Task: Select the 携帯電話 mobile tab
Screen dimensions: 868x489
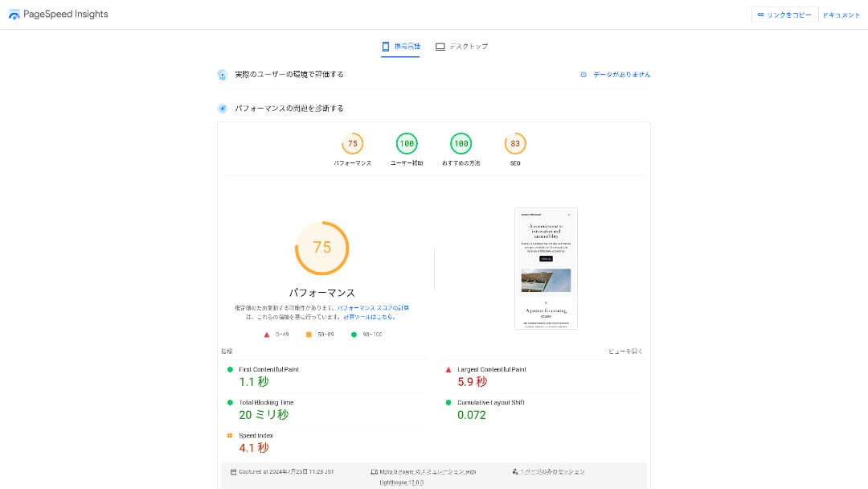Action: point(400,47)
